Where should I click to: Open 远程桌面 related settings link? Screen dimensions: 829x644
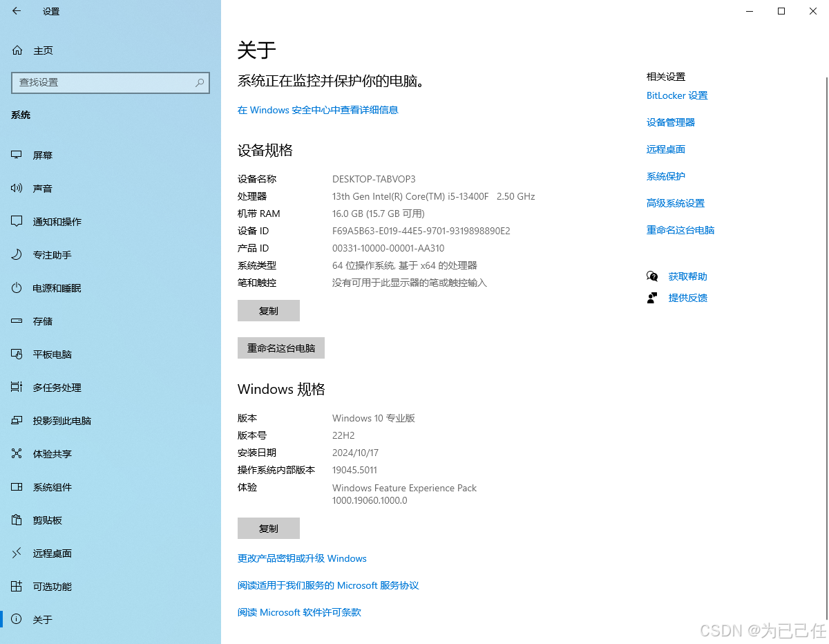(666, 149)
